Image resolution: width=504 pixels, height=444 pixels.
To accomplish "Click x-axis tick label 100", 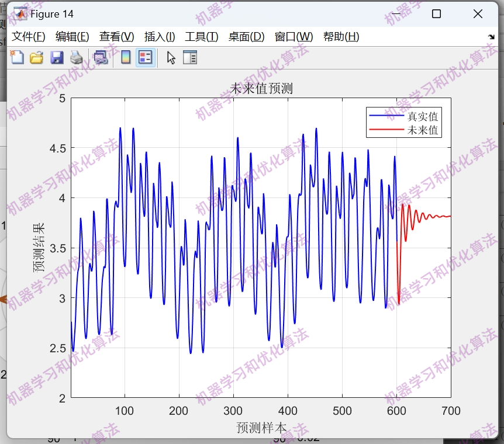I will tap(125, 411).
